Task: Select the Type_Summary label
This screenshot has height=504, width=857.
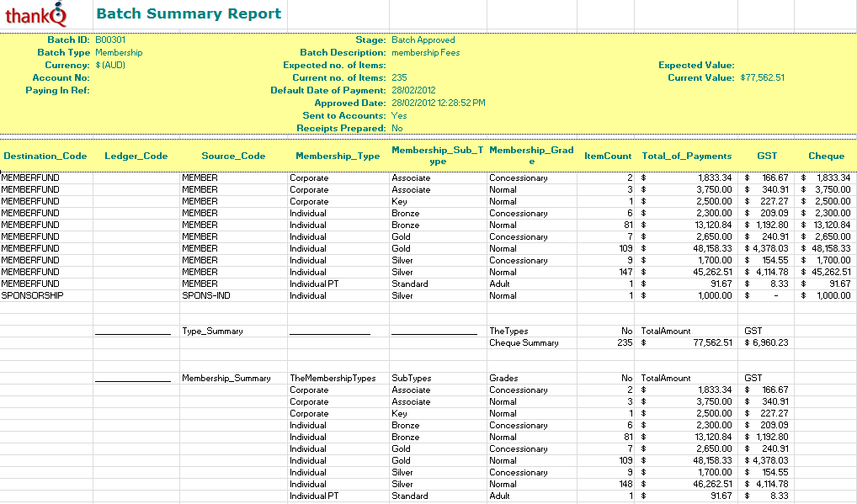Action: (x=213, y=331)
